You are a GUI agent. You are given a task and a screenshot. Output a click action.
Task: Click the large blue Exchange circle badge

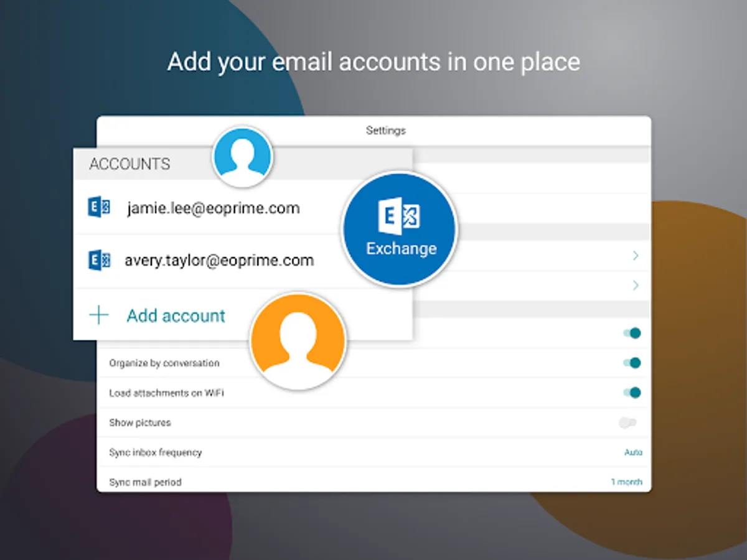(x=400, y=229)
